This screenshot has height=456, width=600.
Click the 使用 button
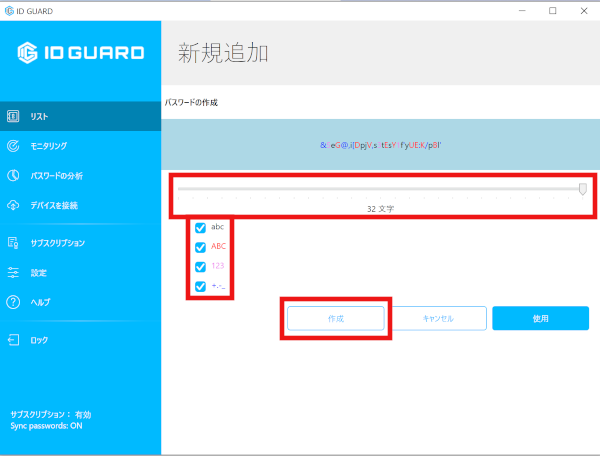[x=540, y=318]
